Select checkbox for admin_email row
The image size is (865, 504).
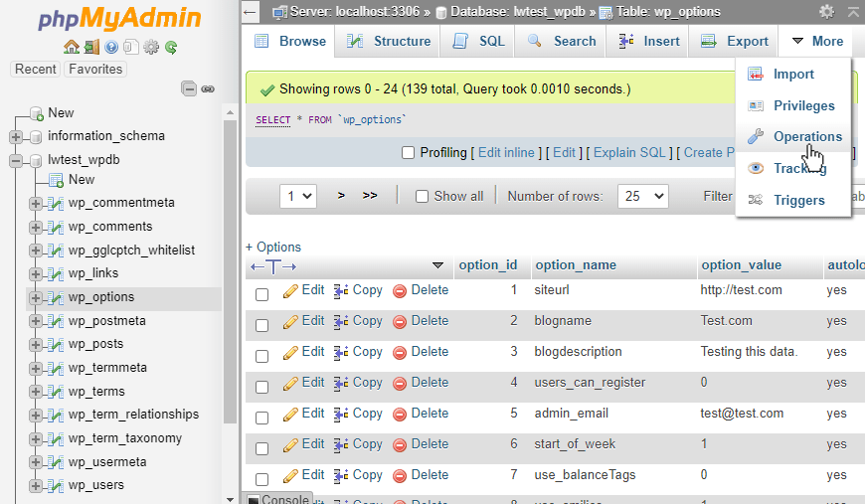click(x=262, y=418)
